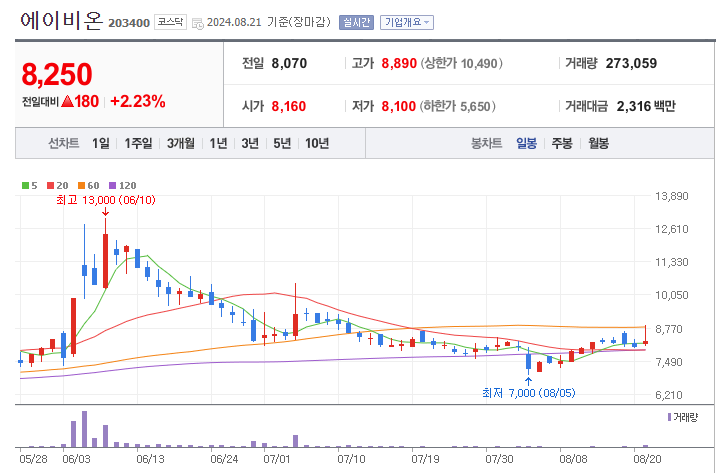Select the 1일 line chart tab
Screen dimensions: 716x473
click(x=101, y=143)
